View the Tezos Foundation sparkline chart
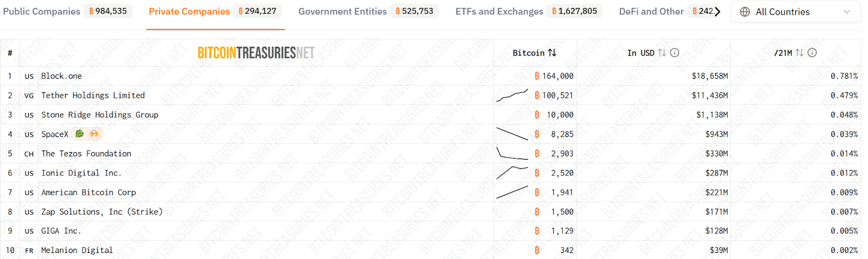This screenshot has height=259, width=868. coord(512,154)
